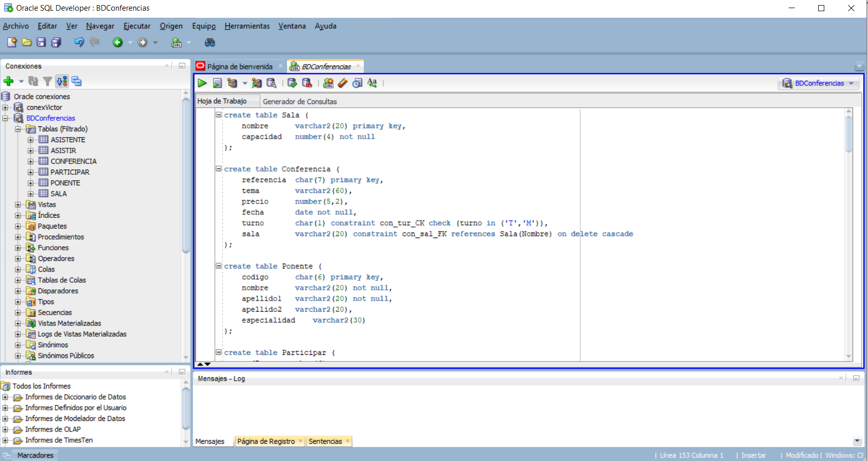Expand the CONFERENCIA table node

30,161
